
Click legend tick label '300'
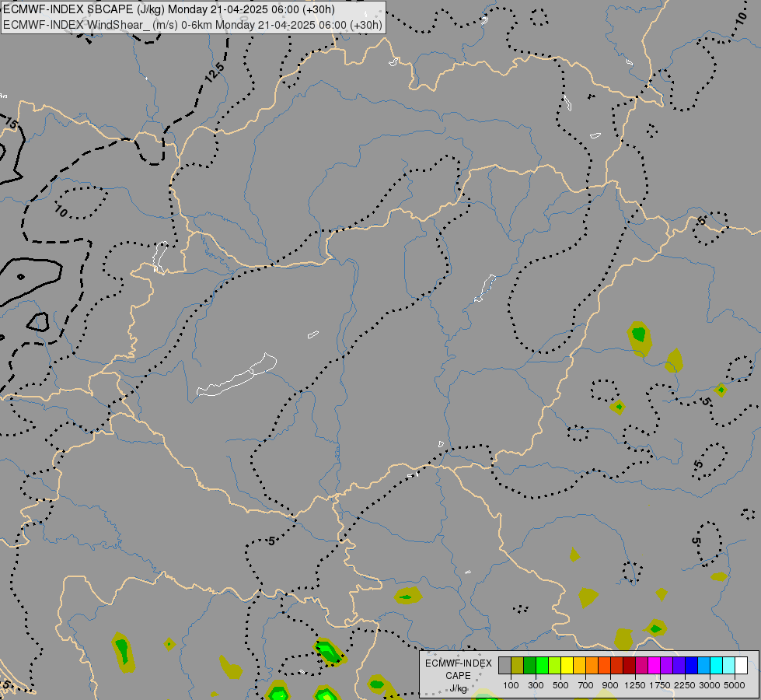point(536,685)
